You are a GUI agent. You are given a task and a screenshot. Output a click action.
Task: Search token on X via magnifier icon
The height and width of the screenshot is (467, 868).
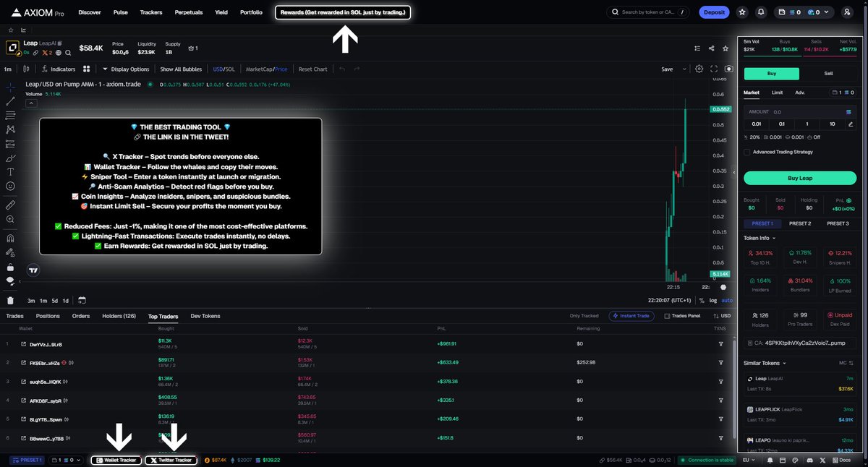pyautogui.click(x=68, y=53)
